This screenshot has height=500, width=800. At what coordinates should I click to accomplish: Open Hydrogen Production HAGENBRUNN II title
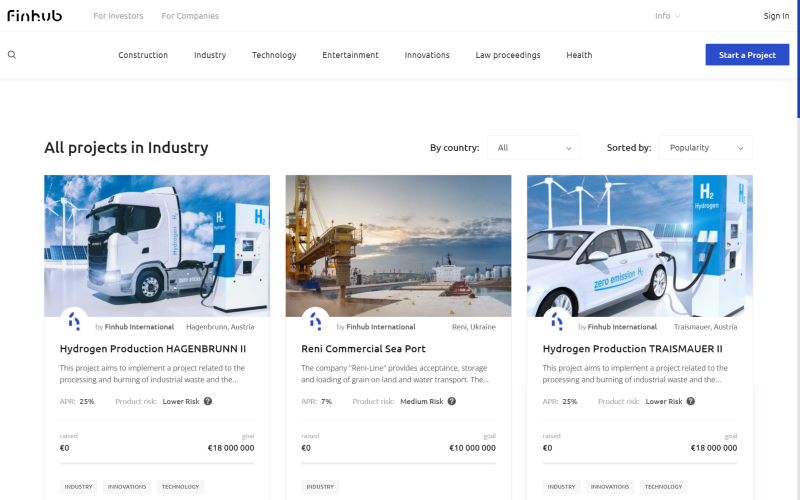(x=153, y=349)
